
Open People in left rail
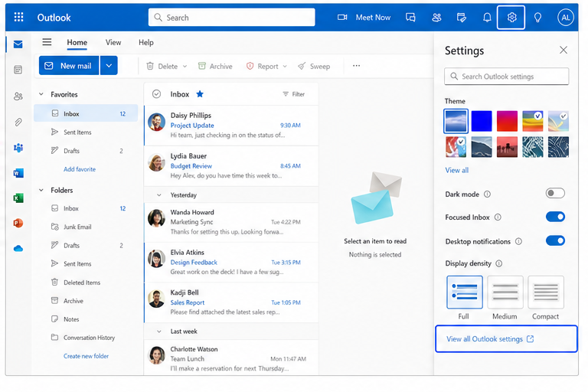tap(18, 96)
